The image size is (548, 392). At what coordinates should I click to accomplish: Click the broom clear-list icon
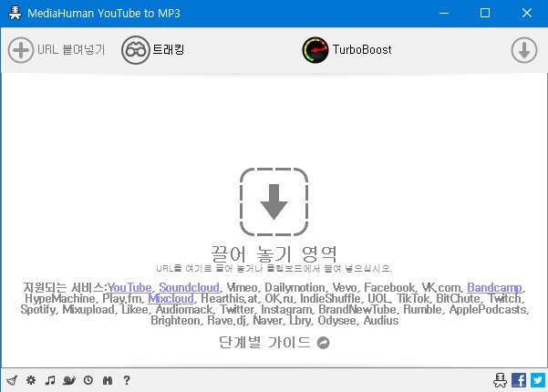pos(12,380)
